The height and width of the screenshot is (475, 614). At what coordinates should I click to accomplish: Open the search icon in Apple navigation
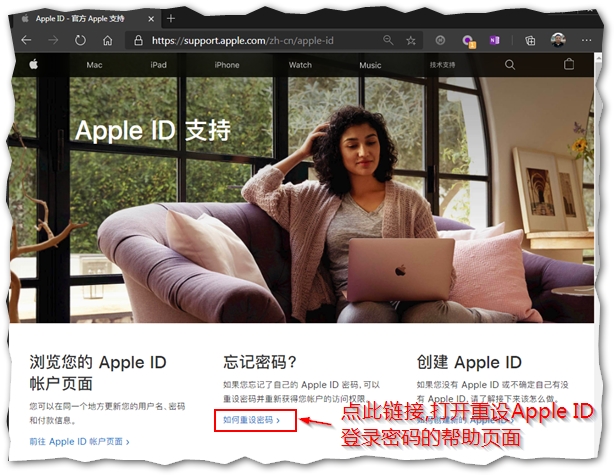pos(510,65)
